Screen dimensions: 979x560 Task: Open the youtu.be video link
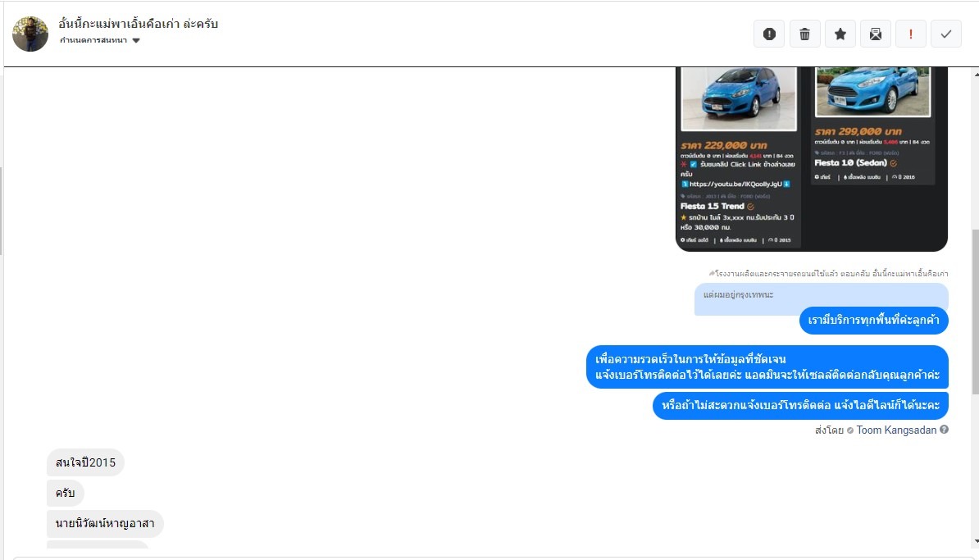tap(735, 184)
